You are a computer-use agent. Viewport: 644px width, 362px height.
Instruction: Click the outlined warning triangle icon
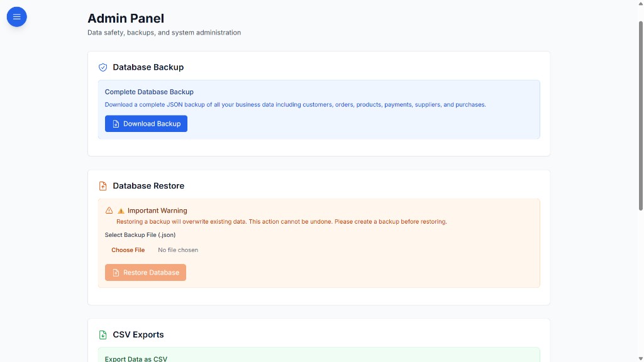[109, 210]
